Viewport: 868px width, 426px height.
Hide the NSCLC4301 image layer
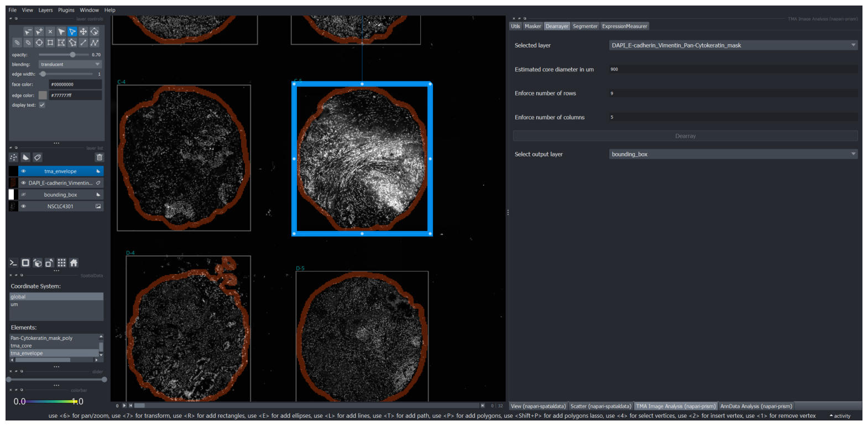pyautogui.click(x=23, y=206)
